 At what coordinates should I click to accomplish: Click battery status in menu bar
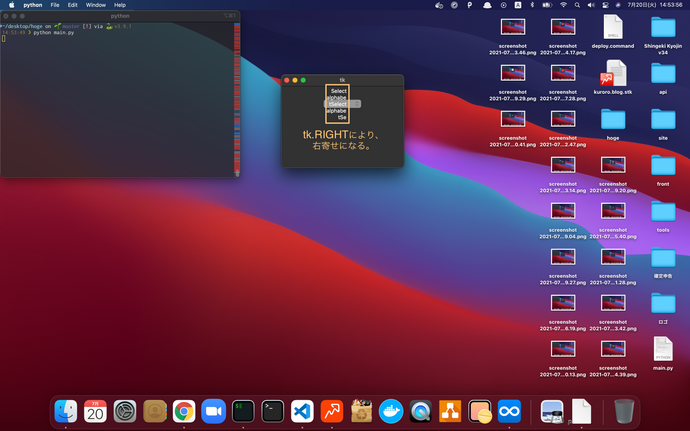547,5
